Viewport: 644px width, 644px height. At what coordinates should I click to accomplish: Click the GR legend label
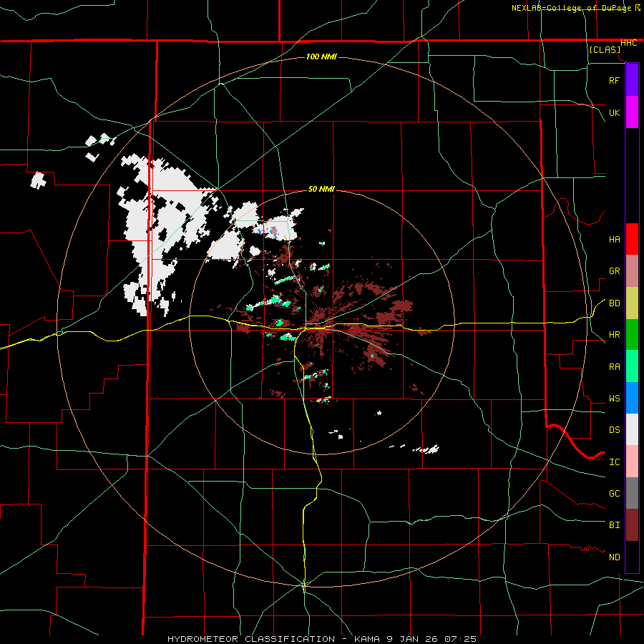point(614,271)
